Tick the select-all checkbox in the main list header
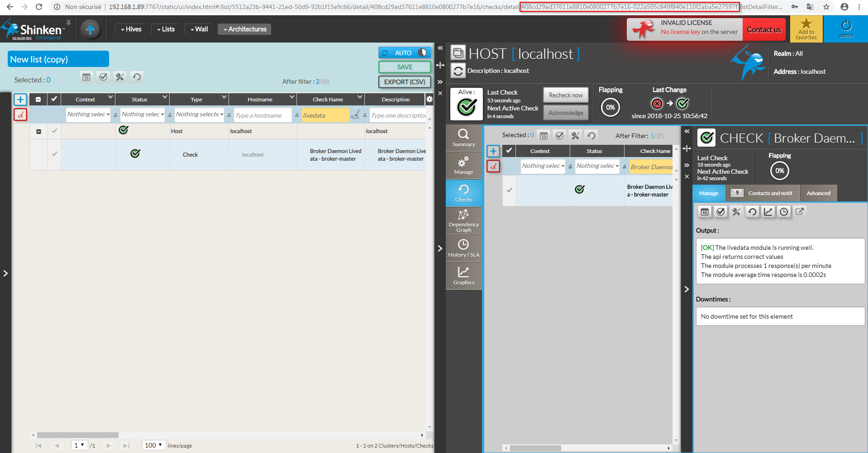 [x=54, y=99]
